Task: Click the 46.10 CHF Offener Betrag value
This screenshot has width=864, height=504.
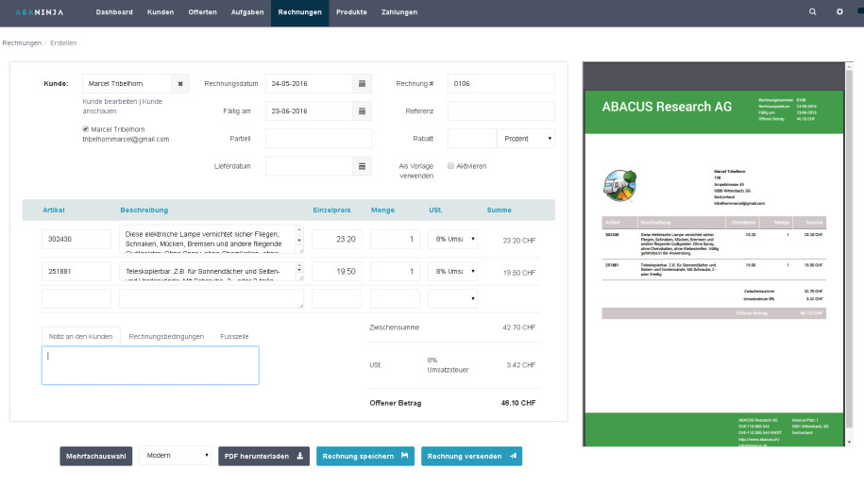Action: pyautogui.click(x=518, y=403)
